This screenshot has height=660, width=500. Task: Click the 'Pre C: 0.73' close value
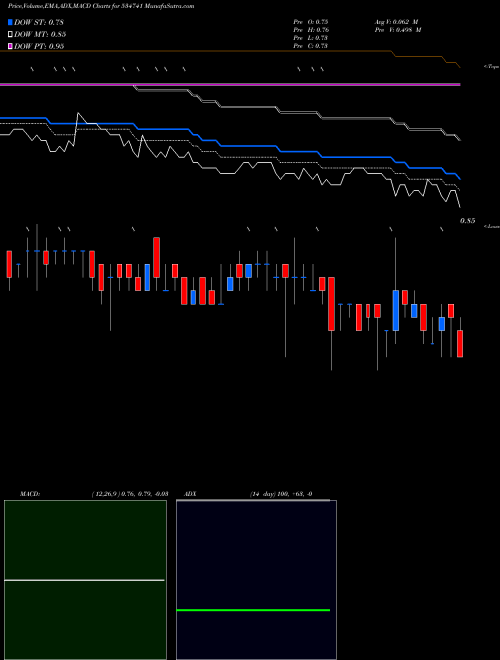pyautogui.click(x=311, y=46)
